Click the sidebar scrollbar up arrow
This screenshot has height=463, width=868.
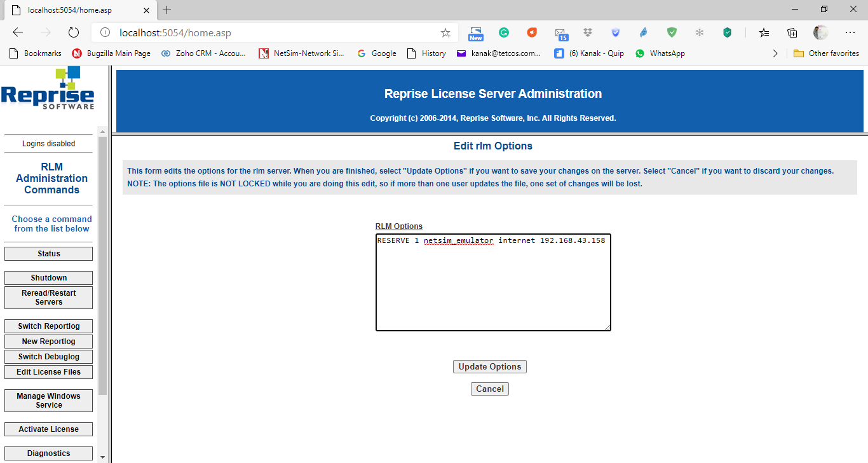(102, 131)
